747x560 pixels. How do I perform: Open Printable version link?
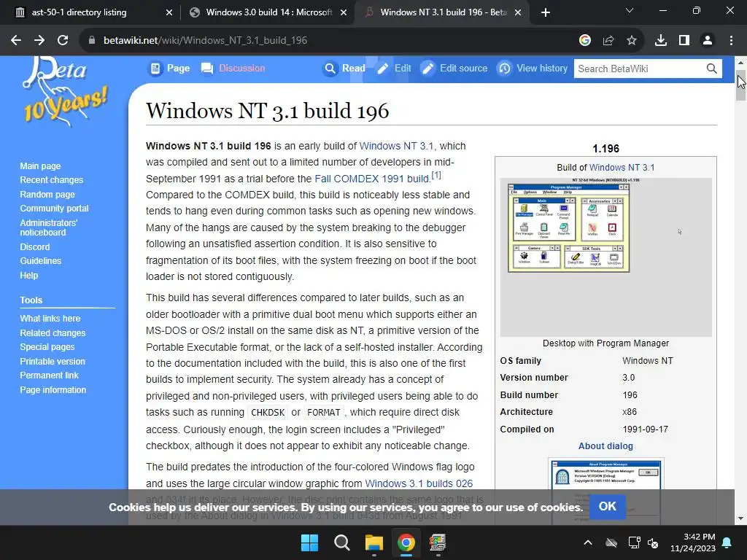pos(53,362)
